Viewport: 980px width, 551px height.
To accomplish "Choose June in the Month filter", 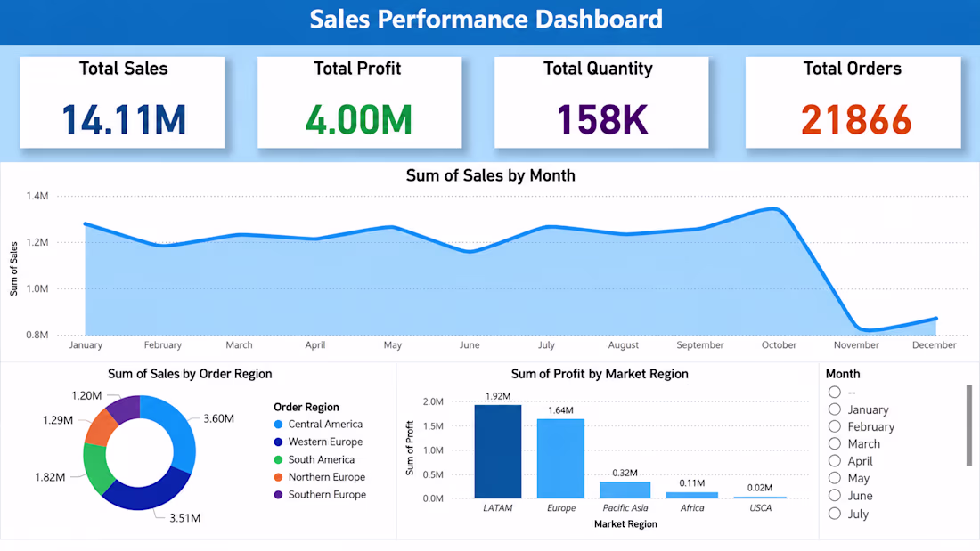I will (835, 496).
